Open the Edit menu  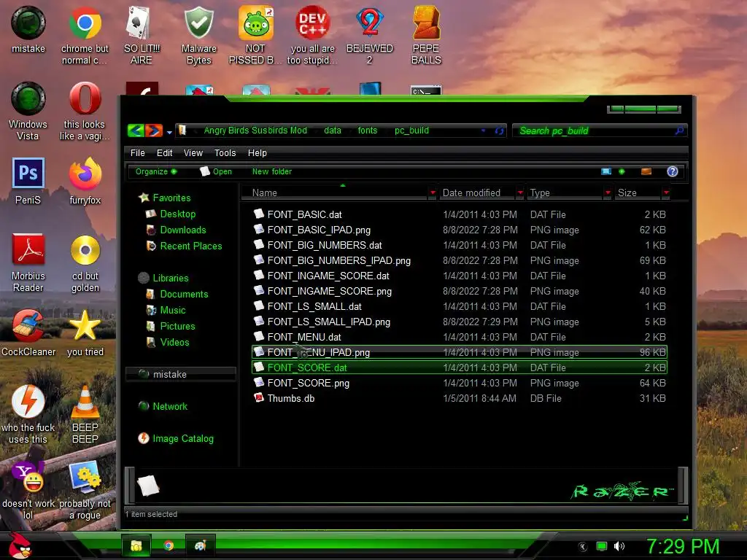pyautogui.click(x=164, y=153)
